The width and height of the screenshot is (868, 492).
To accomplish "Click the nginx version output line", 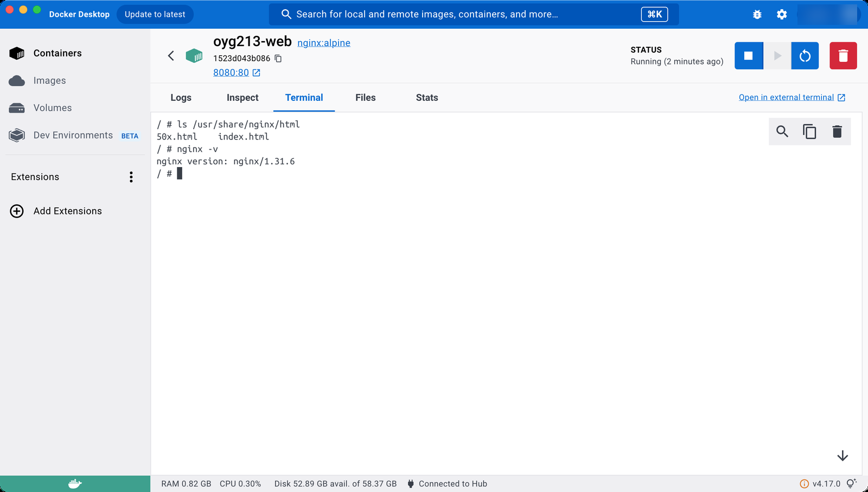I will point(226,162).
